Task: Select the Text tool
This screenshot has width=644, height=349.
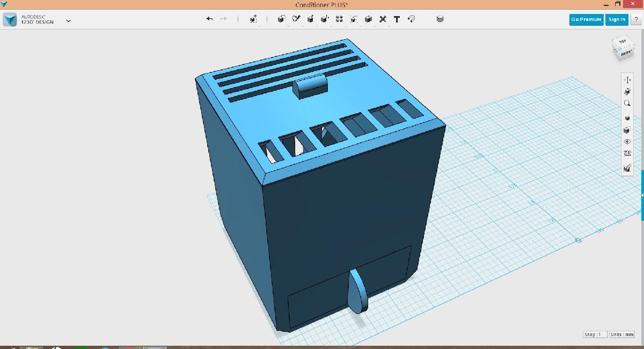Action: tap(397, 19)
